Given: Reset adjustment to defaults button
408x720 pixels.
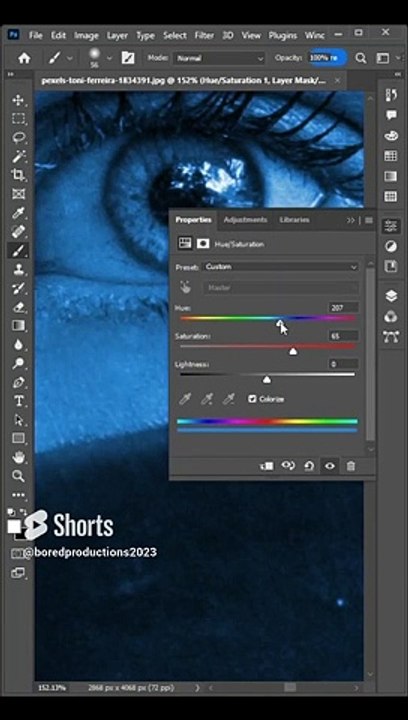Looking at the screenshot, I should pos(309,466).
